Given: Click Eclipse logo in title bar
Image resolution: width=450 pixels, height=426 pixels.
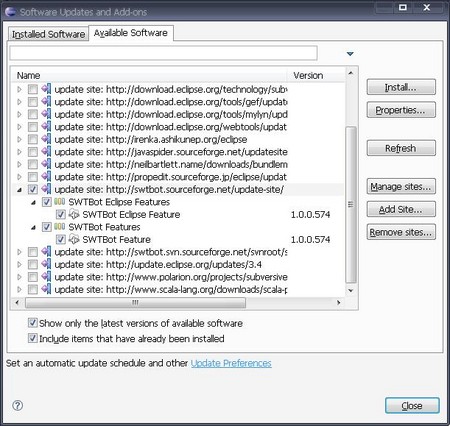Looking at the screenshot, I should (10, 12).
